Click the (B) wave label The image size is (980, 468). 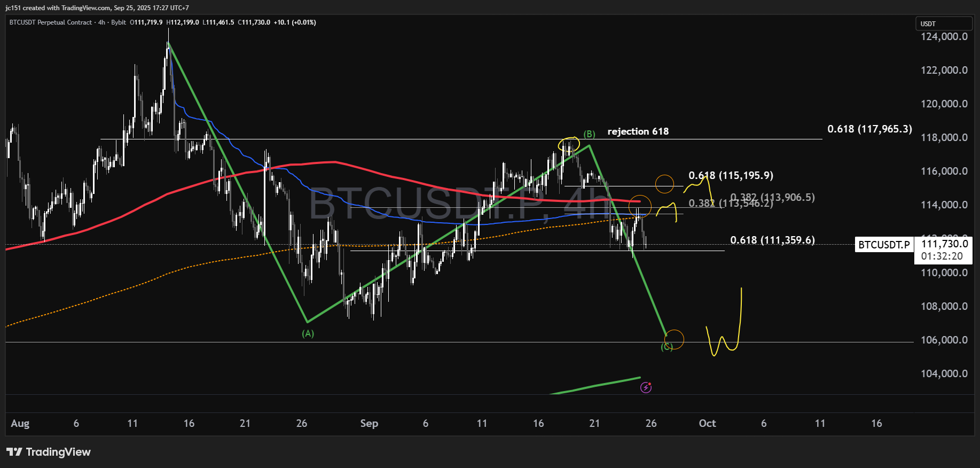pos(589,134)
